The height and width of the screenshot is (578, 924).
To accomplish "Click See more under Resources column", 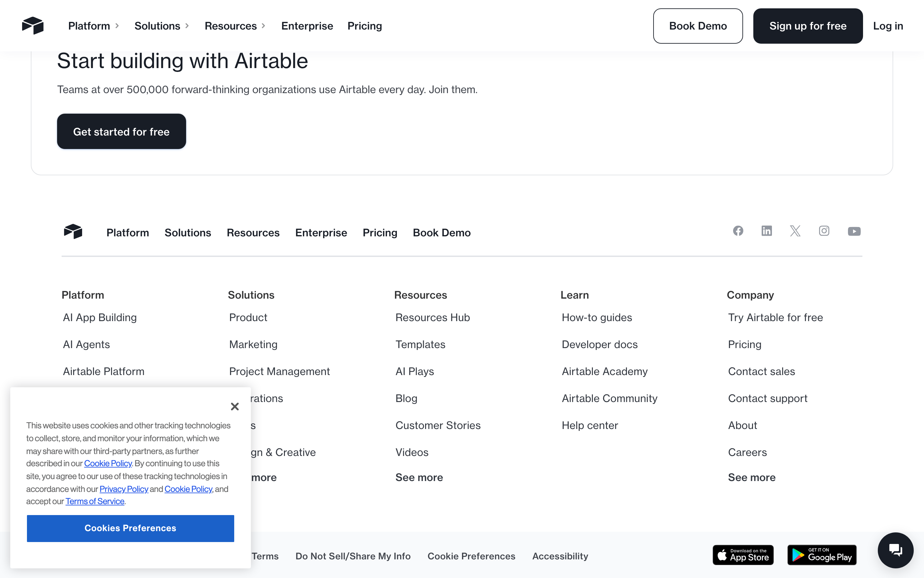I will coord(419,477).
